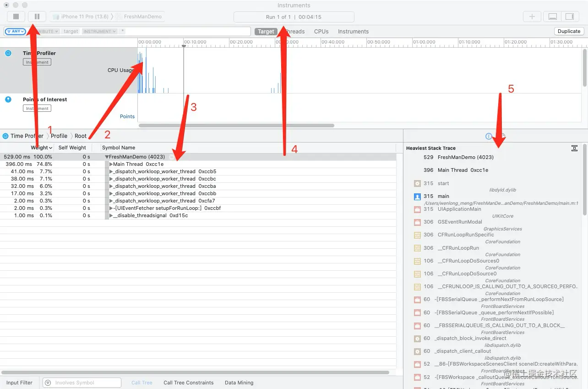Expand the UIEventFetcher setupForRunLoop row
Screen dimensions: 588x389
point(111,208)
